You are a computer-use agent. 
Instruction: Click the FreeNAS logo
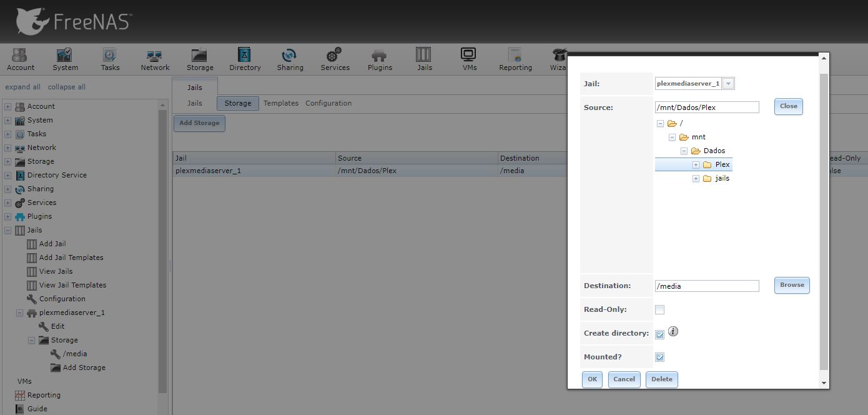[74, 21]
